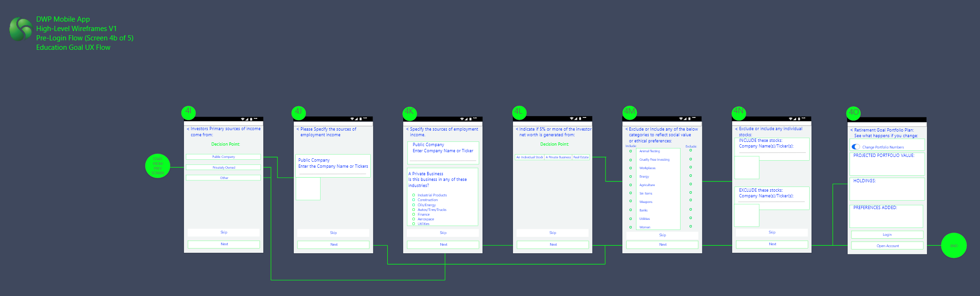Click the Utilities label in screen 4M
980x296 pixels.
(x=644, y=219)
